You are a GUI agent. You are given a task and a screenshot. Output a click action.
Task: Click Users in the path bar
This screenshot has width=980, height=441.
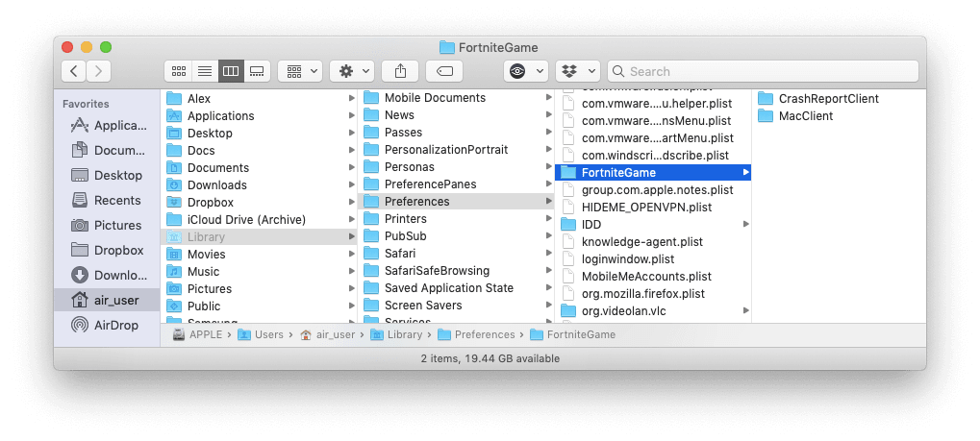tap(261, 334)
